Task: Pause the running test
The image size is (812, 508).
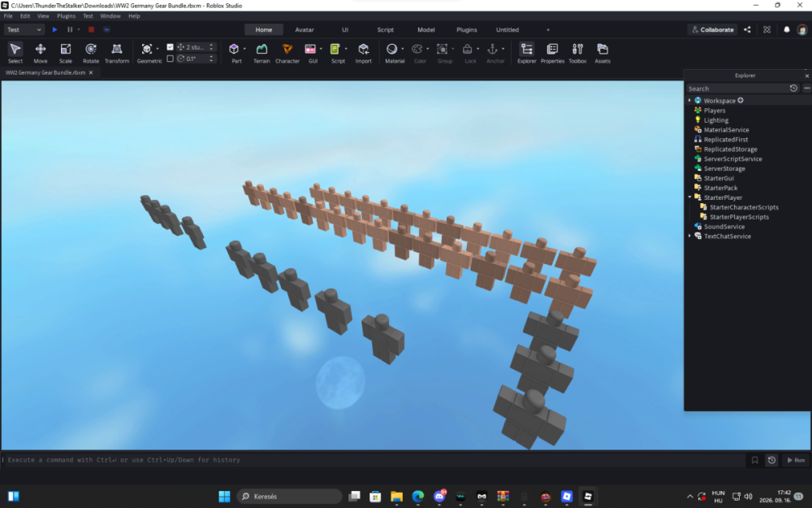Action: 70,29
